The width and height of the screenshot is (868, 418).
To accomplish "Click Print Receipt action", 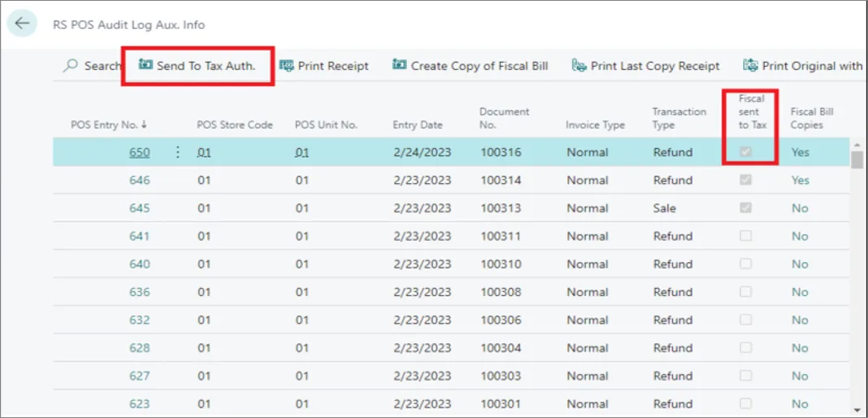I will point(323,66).
